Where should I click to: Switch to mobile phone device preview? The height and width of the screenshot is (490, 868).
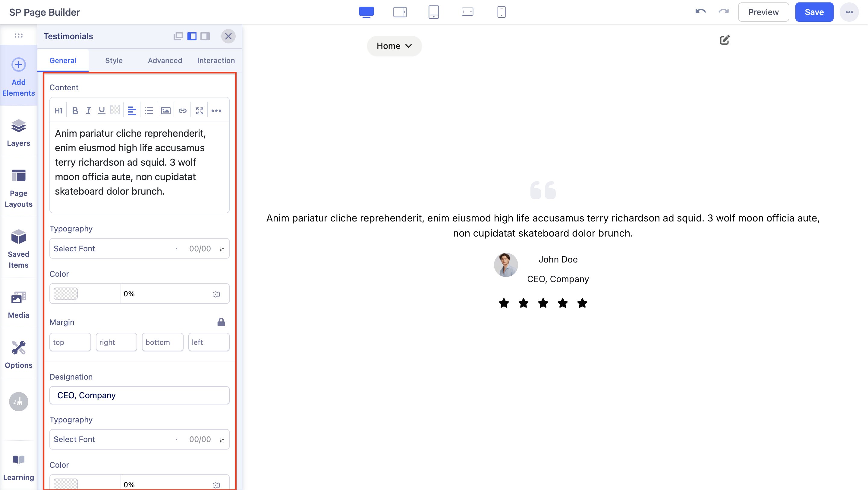[501, 12]
